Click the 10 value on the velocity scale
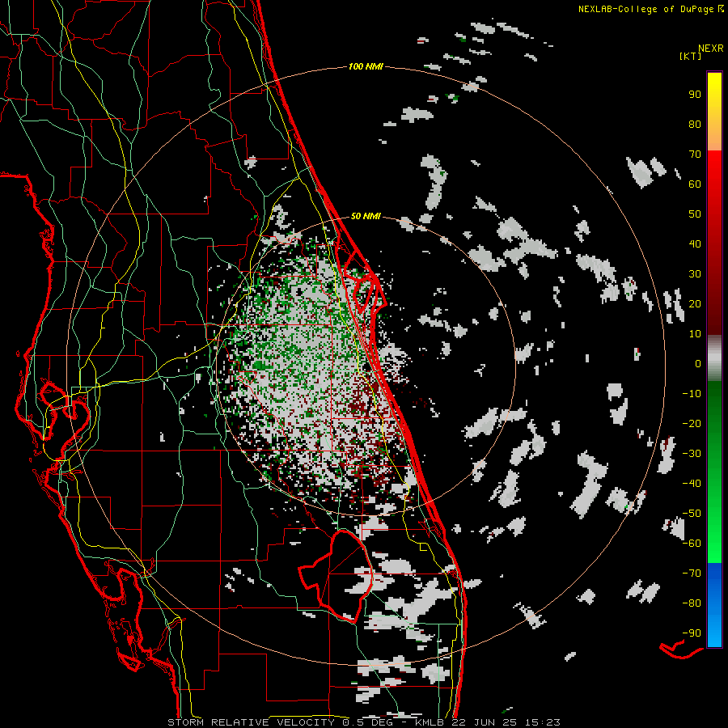Image resolution: width=728 pixels, height=728 pixels. [x=695, y=334]
